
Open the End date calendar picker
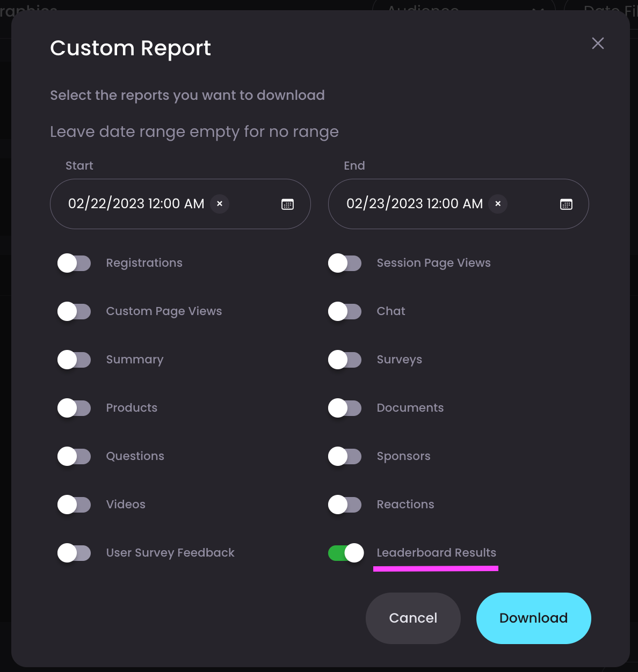566,204
